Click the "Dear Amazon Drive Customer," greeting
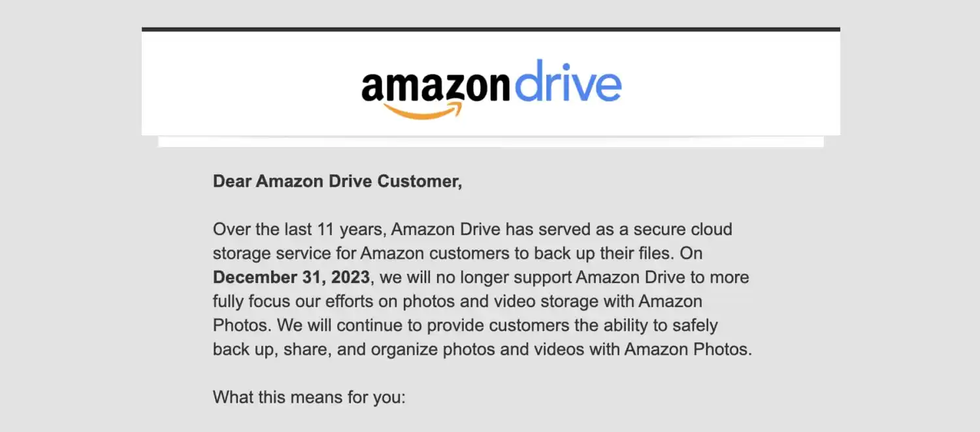 [x=337, y=182]
